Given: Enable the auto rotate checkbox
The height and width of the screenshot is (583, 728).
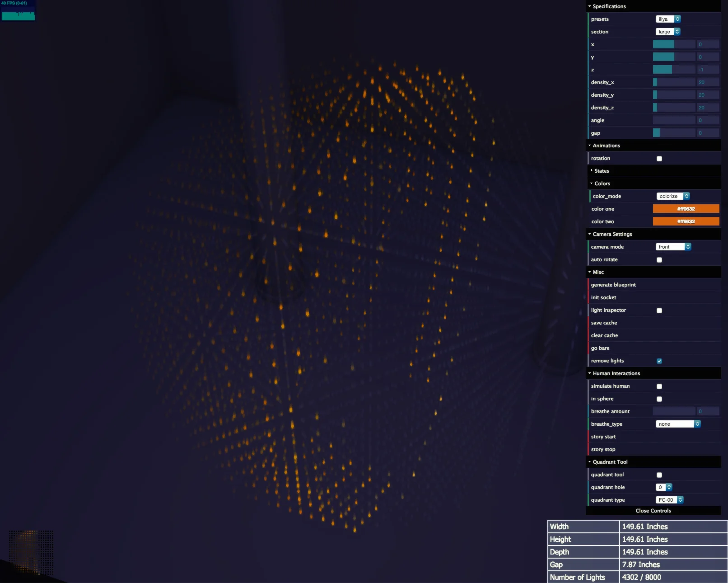Looking at the screenshot, I should point(659,260).
